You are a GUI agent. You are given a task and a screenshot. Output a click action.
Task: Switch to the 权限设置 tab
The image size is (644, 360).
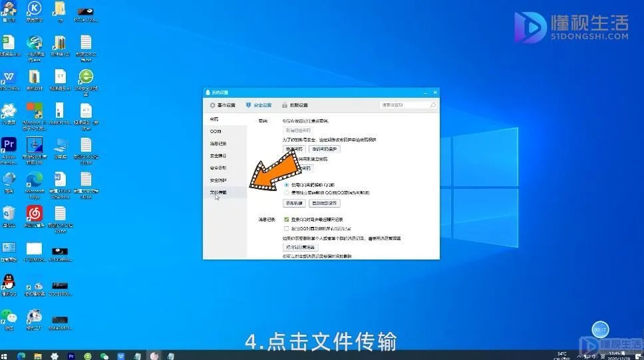click(x=295, y=105)
